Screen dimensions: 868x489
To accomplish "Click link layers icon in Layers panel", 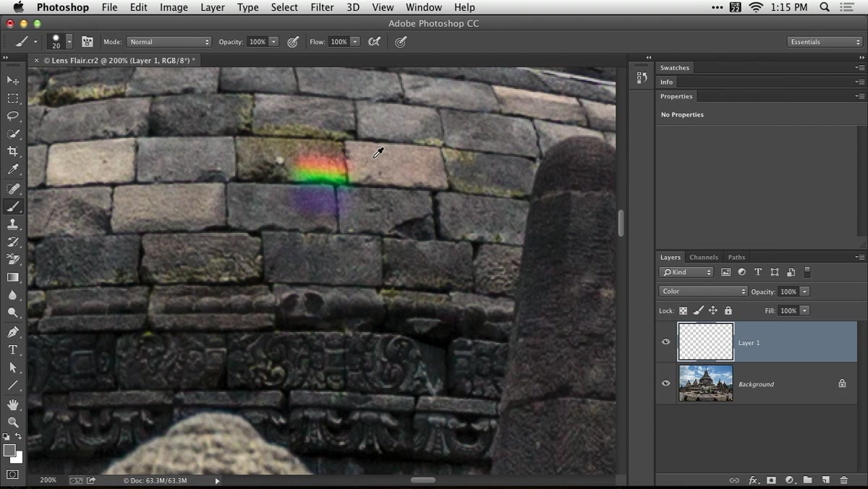I will click(734, 480).
